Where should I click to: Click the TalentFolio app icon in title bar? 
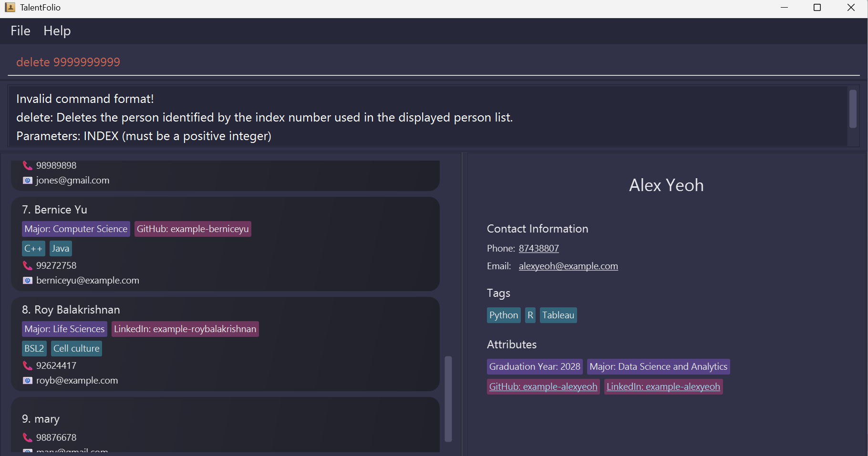pos(10,7)
